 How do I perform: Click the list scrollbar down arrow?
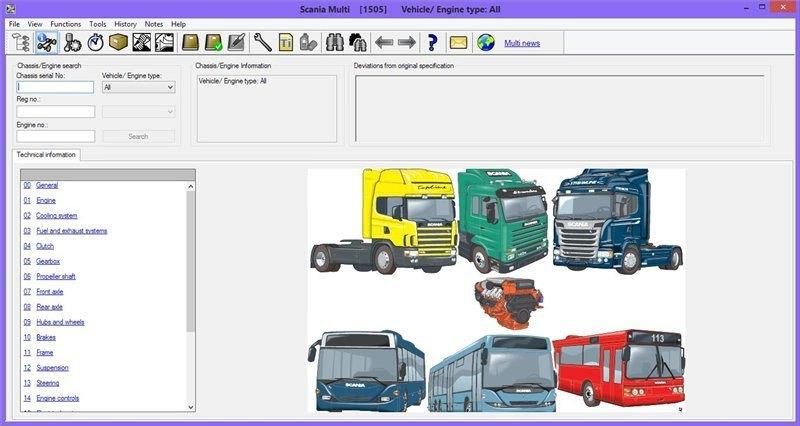pyautogui.click(x=191, y=407)
